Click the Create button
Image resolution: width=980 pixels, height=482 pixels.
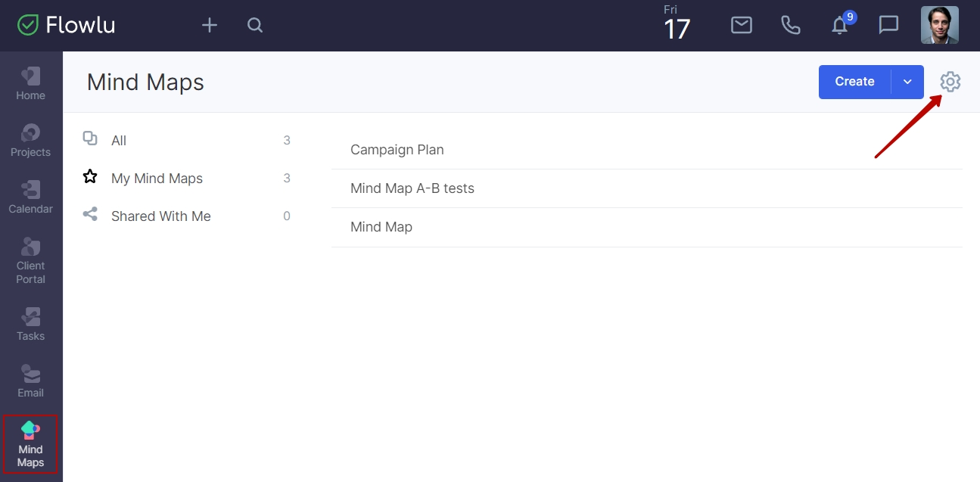pyautogui.click(x=854, y=82)
